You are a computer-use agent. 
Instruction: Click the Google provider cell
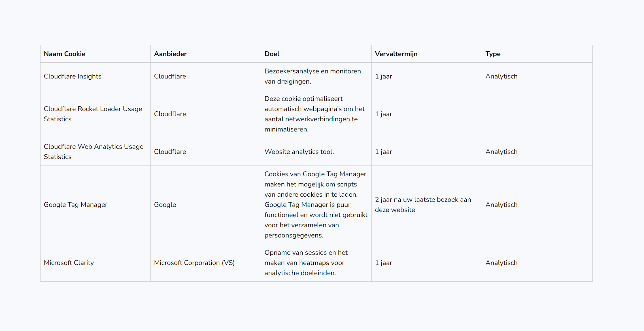[x=206, y=205]
